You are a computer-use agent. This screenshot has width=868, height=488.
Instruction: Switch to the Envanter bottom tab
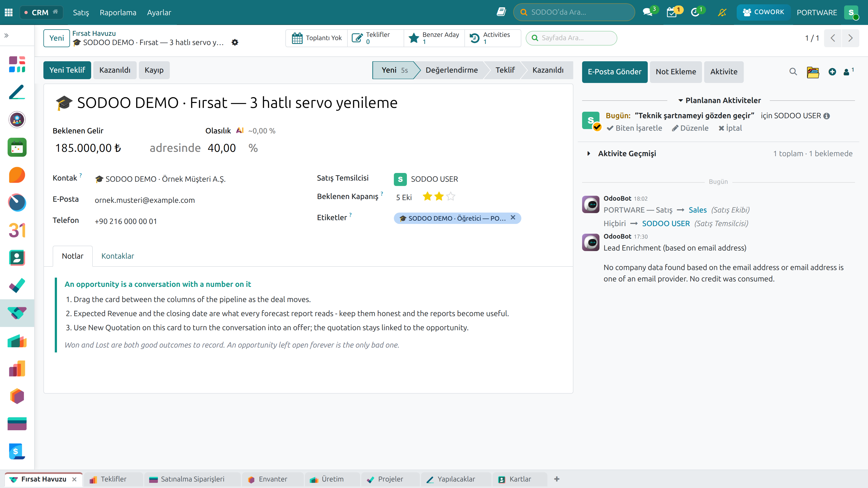tap(273, 479)
